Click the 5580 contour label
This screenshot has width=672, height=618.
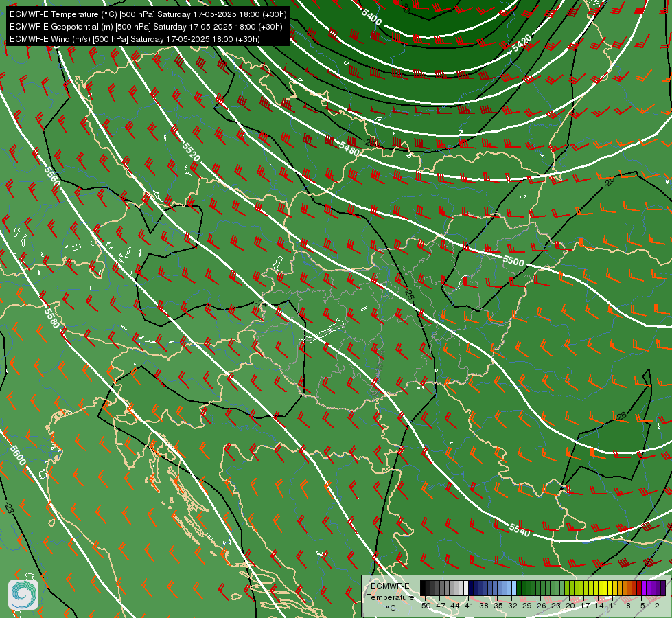click(x=52, y=318)
